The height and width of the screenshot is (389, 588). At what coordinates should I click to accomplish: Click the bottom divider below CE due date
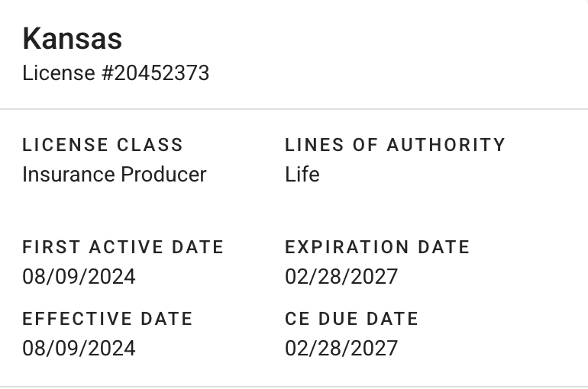[294, 387]
